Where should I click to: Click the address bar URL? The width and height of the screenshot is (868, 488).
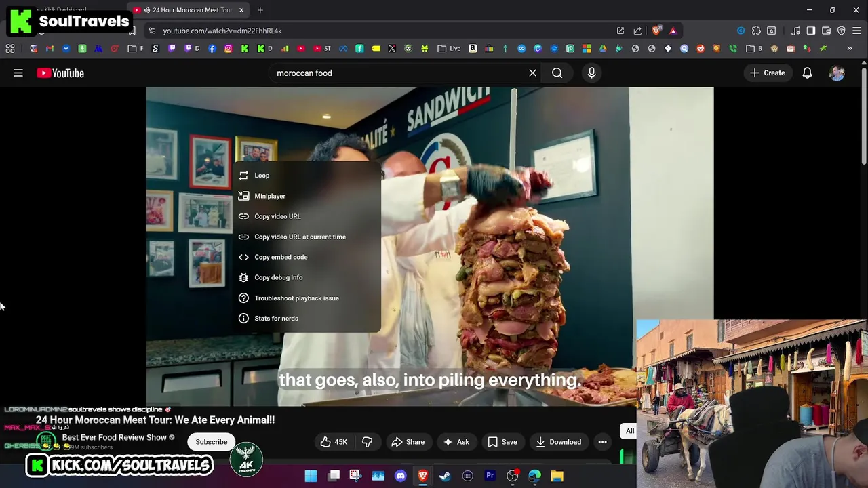click(x=222, y=30)
